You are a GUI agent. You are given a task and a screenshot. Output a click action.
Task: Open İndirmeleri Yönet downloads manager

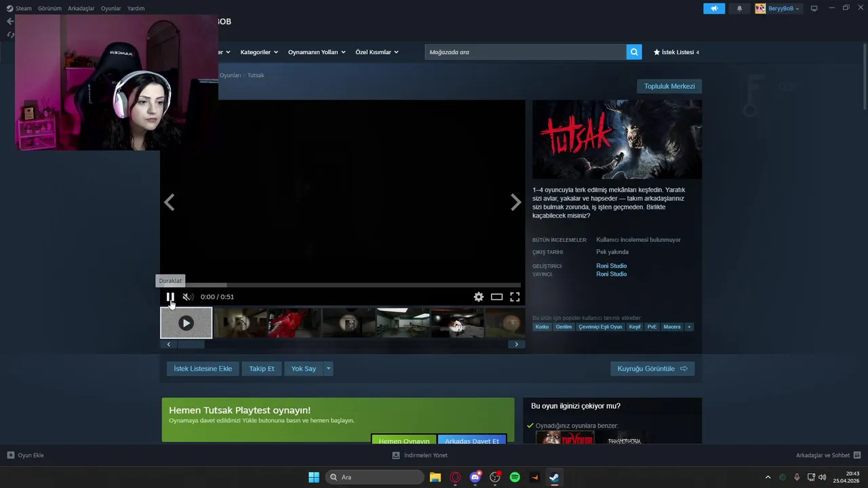pyautogui.click(x=420, y=455)
